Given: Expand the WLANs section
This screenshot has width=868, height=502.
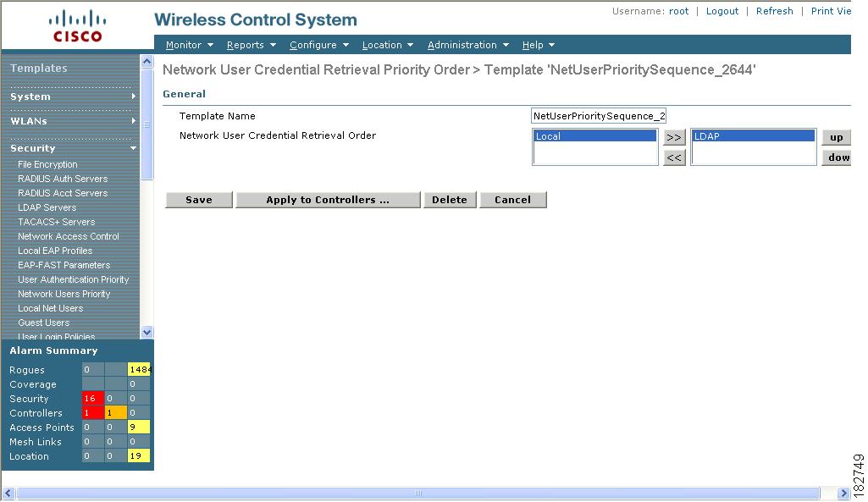Looking at the screenshot, I should [x=73, y=121].
